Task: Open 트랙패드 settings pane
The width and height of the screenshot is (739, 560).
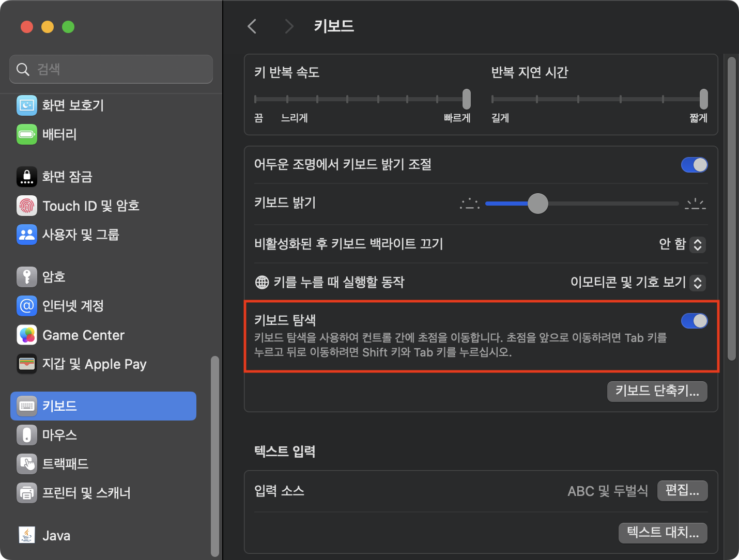Action: (103, 464)
